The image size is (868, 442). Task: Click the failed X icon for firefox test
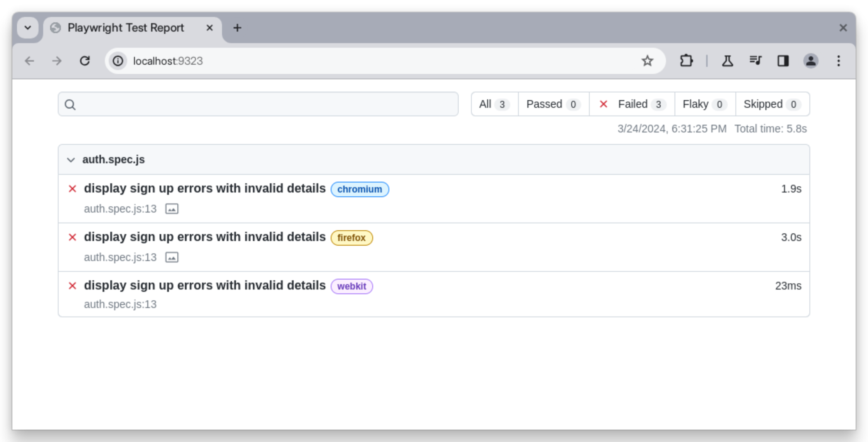tap(72, 237)
